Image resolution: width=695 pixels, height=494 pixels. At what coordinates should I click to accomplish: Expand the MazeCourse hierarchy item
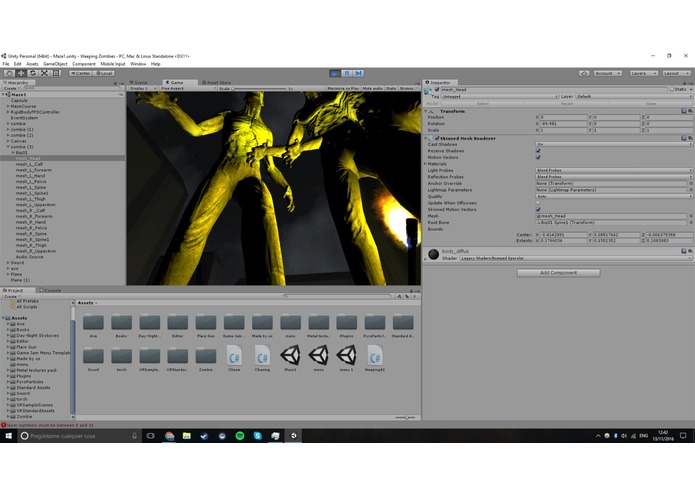point(8,106)
